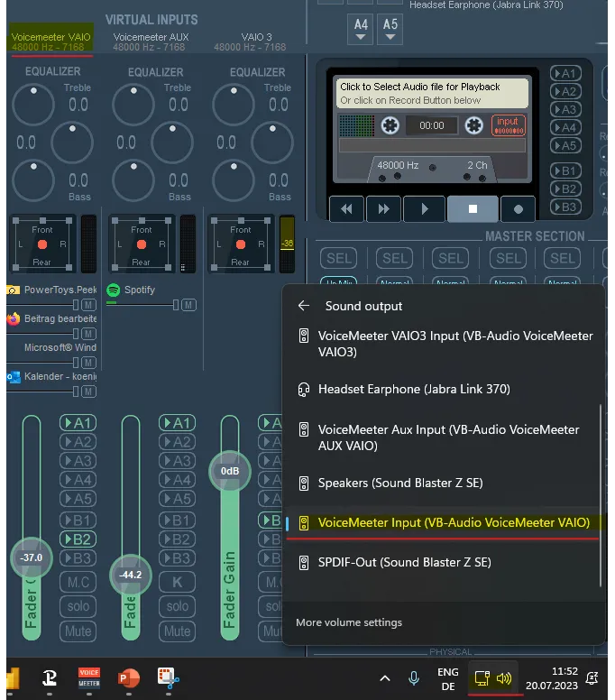615x700 pixels.
Task: Click the microphone icon in system tray
Action: (x=414, y=677)
